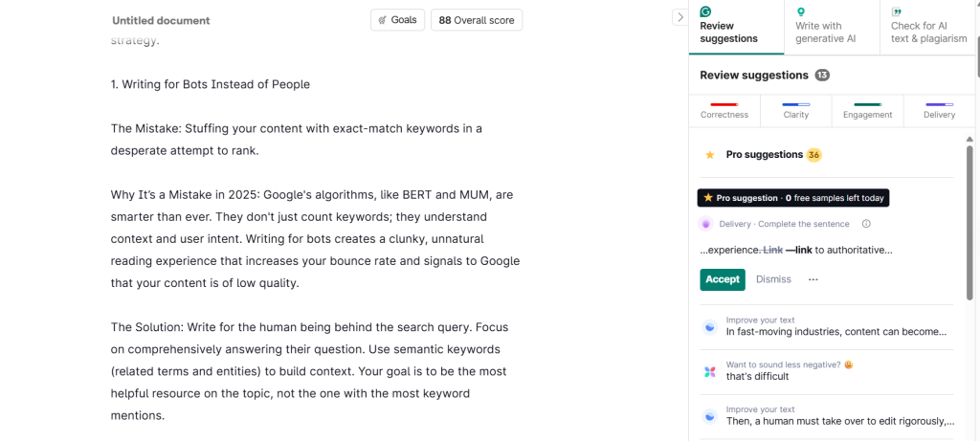This screenshot has height=441, width=980.
Task: Click the Untitled document title field
Action: point(161,20)
